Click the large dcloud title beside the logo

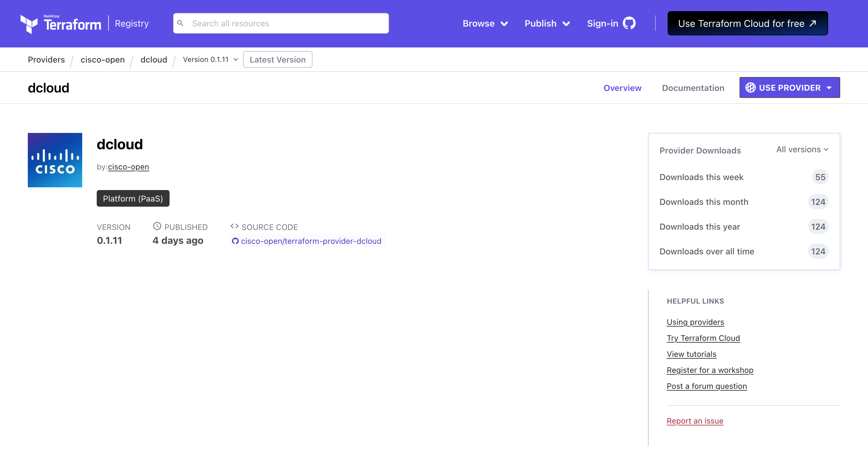pyautogui.click(x=120, y=144)
